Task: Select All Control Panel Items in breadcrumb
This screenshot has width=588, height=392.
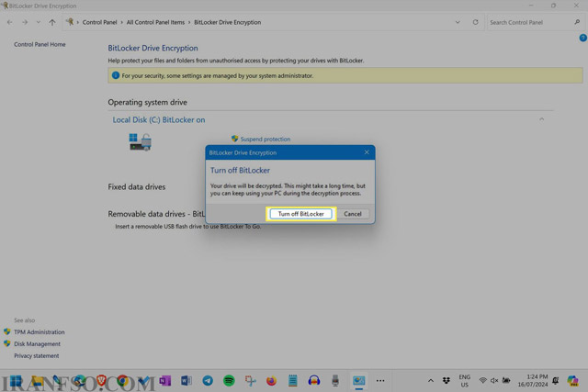Action: point(155,22)
